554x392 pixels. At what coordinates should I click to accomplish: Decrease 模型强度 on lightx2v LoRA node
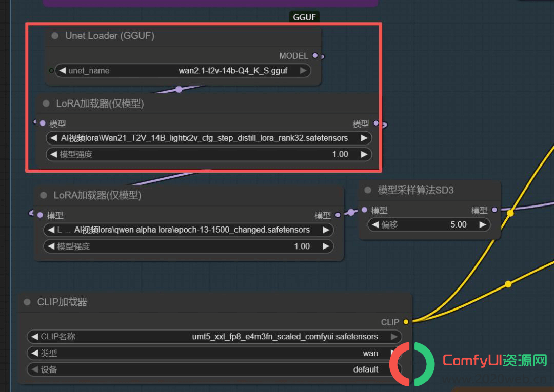click(53, 154)
